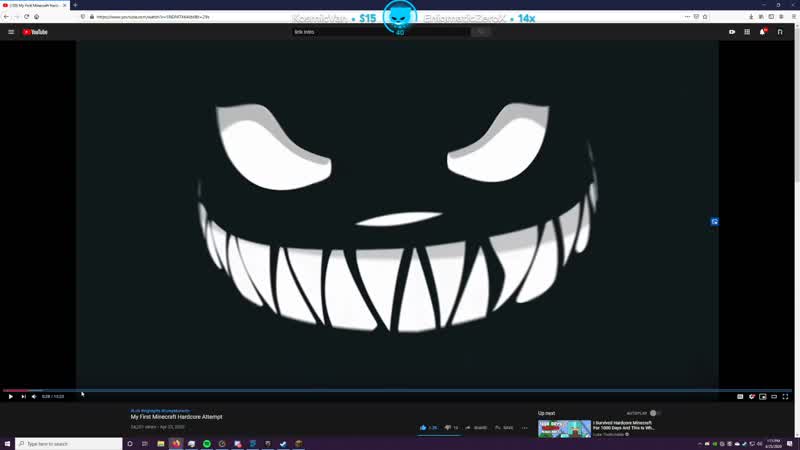
Task: Open YouTube notifications bell
Action: 762,32
